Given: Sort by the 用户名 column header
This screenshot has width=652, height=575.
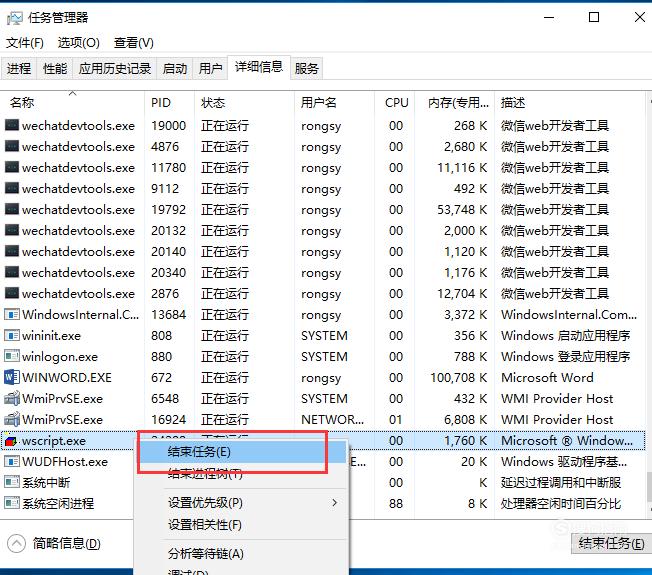Looking at the screenshot, I should tap(334, 102).
